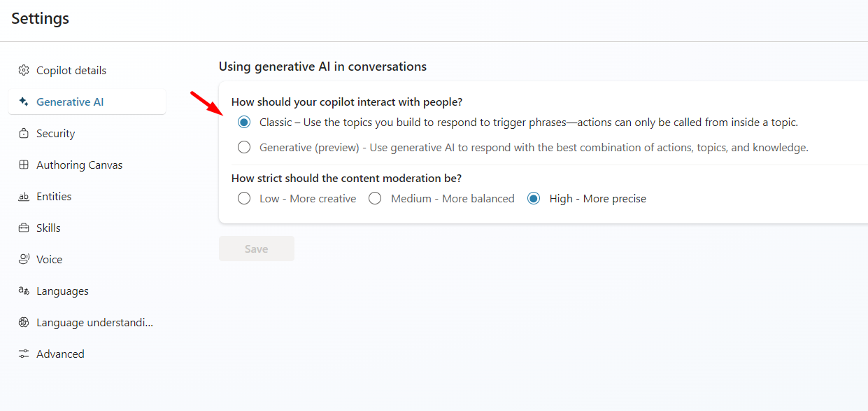
Task: Select the Classic interaction radio button
Action: point(244,123)
